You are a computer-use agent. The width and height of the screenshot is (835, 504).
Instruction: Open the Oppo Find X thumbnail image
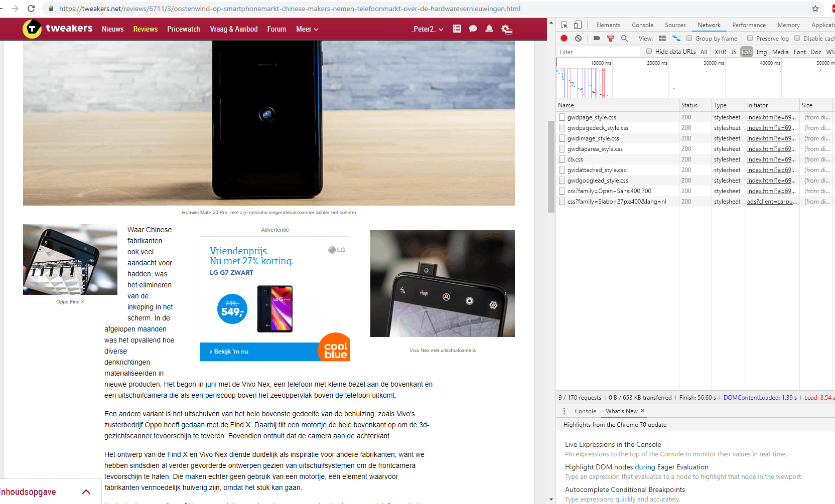[x=70, y=259]
